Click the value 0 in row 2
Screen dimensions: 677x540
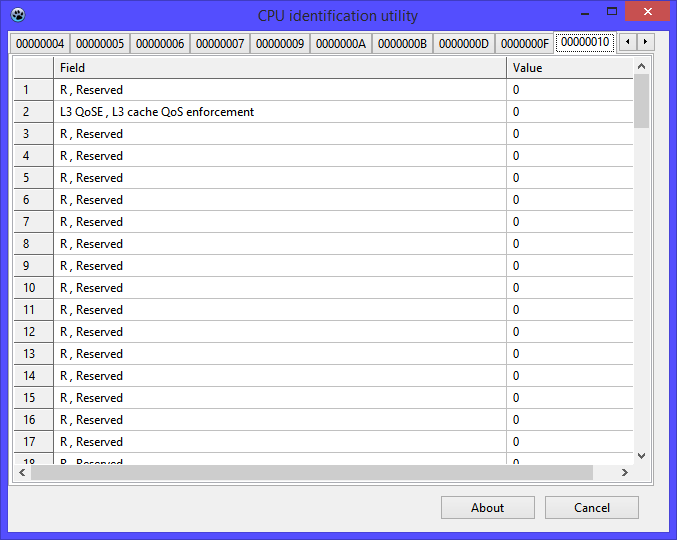569,112
